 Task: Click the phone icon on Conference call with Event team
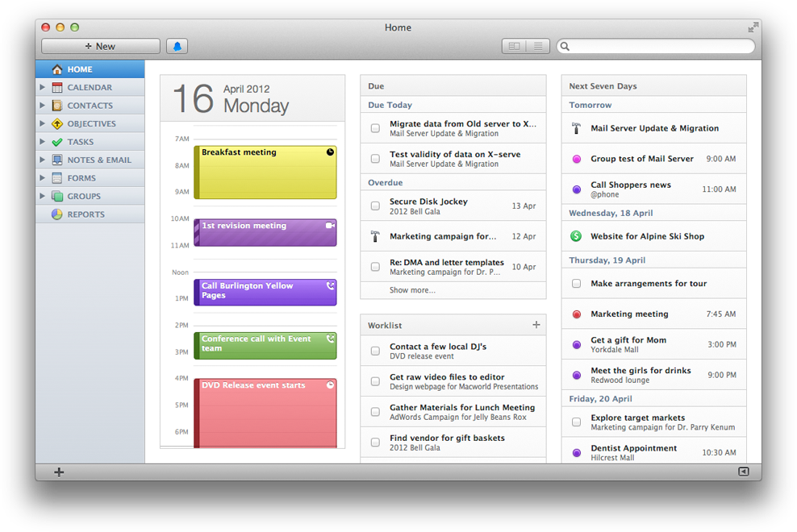coord(331,339)
